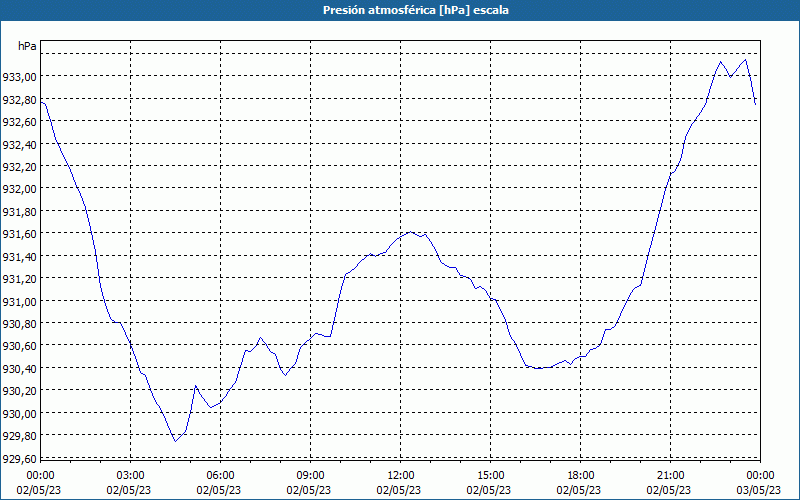Click the 09:00 time axis label
800x500 pixels.
pos(310,476)
